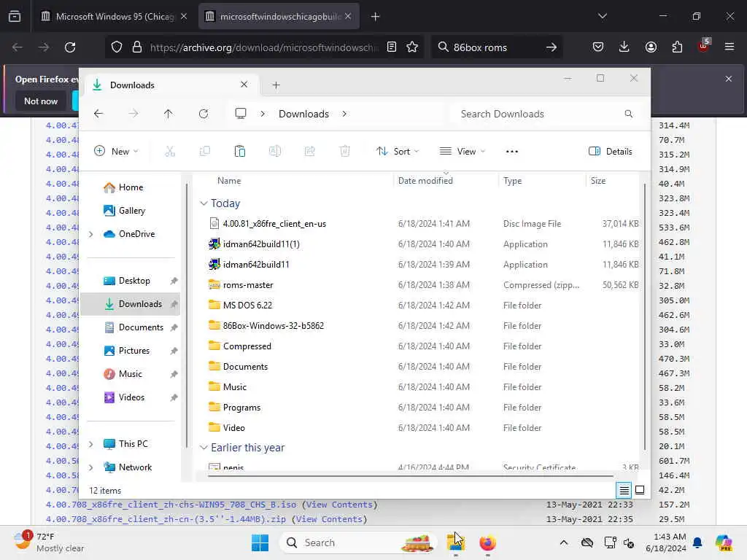Image resolution: width=747 pixels, height=560 pixels.
Task: List all Firefox tabs chevron
Action: coord(602,16)
